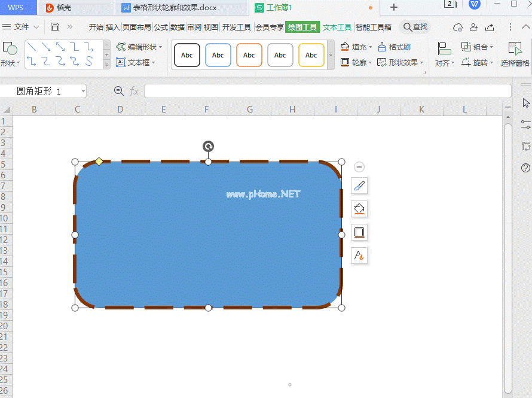This screenshot has width=532, height=398.
Task: Click the save document icon
Action: 55,26
